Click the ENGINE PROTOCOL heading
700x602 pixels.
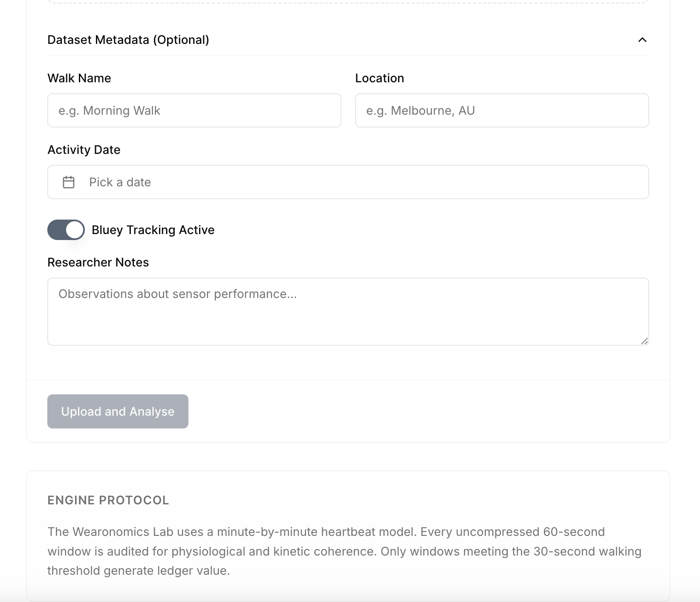click(x=108, y=500)
